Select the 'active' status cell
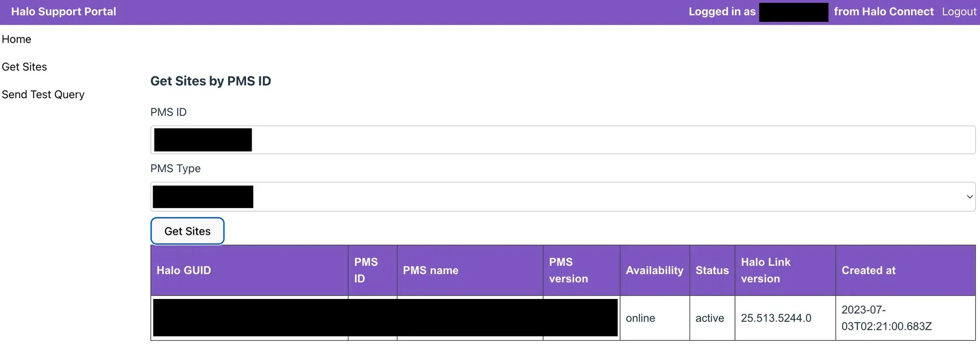This screenshot has height=345, width=980. [x=712, y=318]
